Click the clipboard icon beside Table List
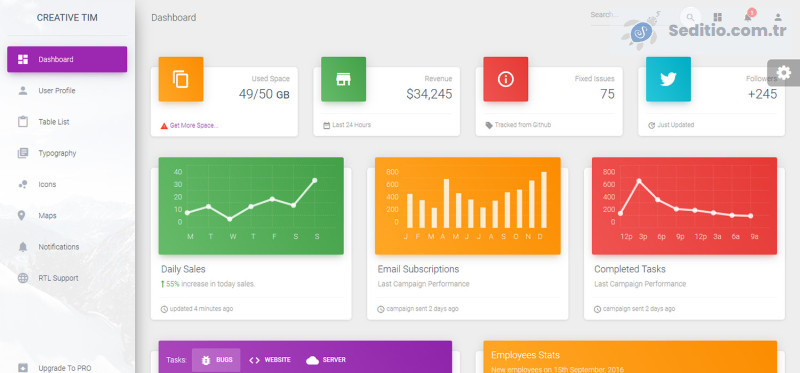The height and width of the screenshot is (373, 800). point(22,122)
